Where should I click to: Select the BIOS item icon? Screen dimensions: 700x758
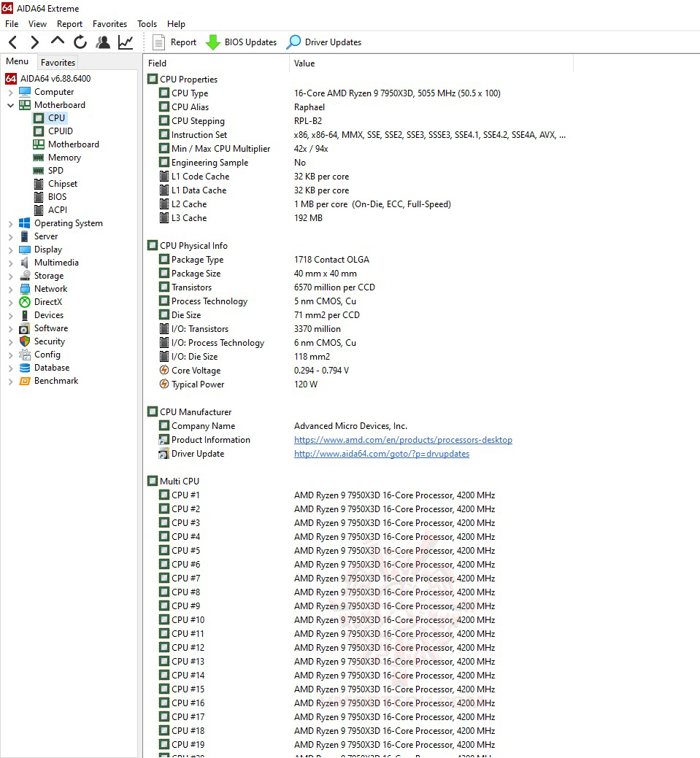tap(39, 197)
